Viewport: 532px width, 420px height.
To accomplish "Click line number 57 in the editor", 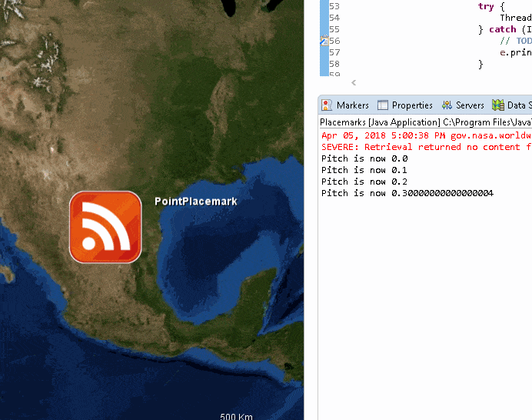I will [x=334, y=52].
